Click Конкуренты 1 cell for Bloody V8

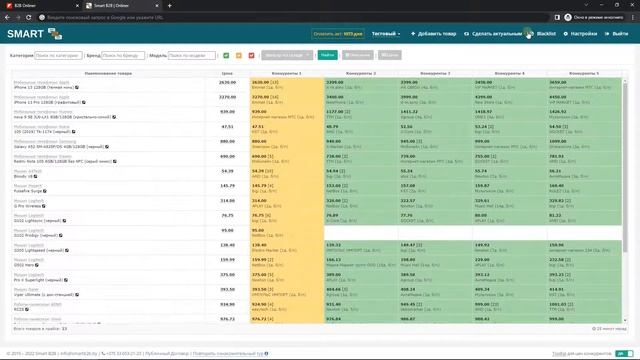[x=287, y=173]
